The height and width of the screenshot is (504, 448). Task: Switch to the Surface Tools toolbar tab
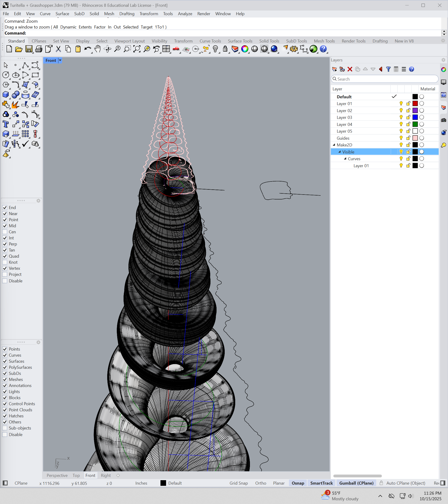(x=240, y=41)
